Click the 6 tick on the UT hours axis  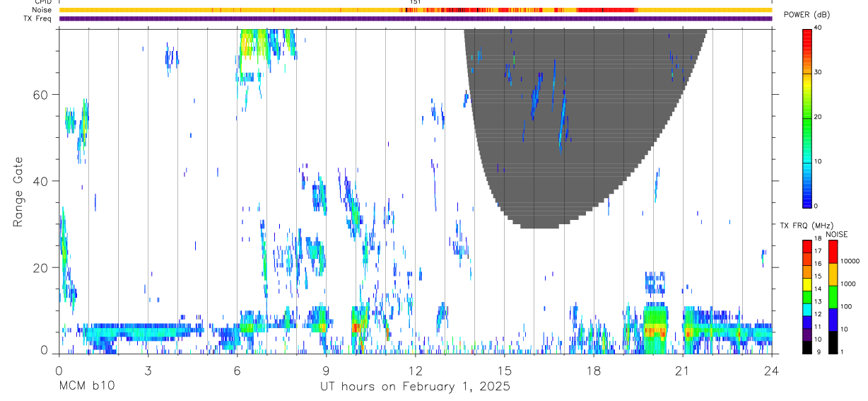[x=237, y=370]
